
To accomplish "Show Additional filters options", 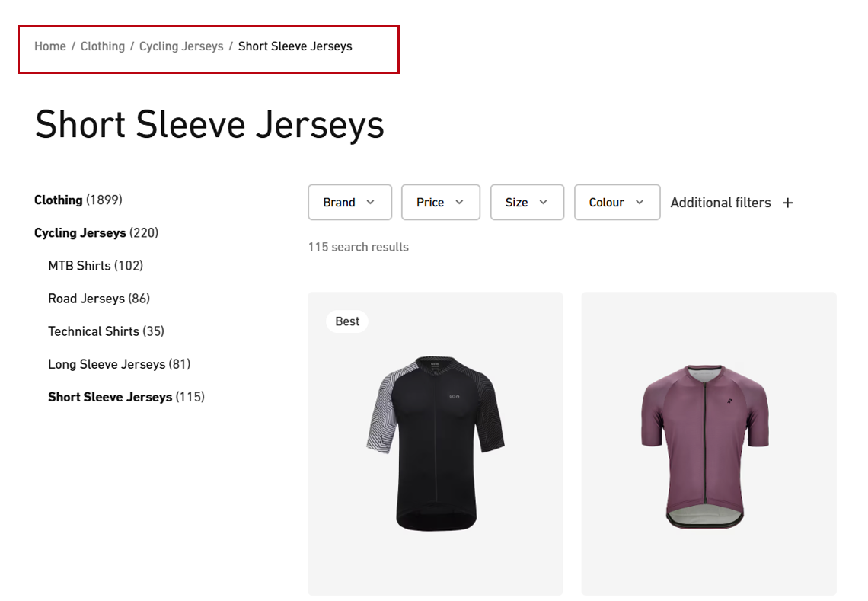I will 720,203.
